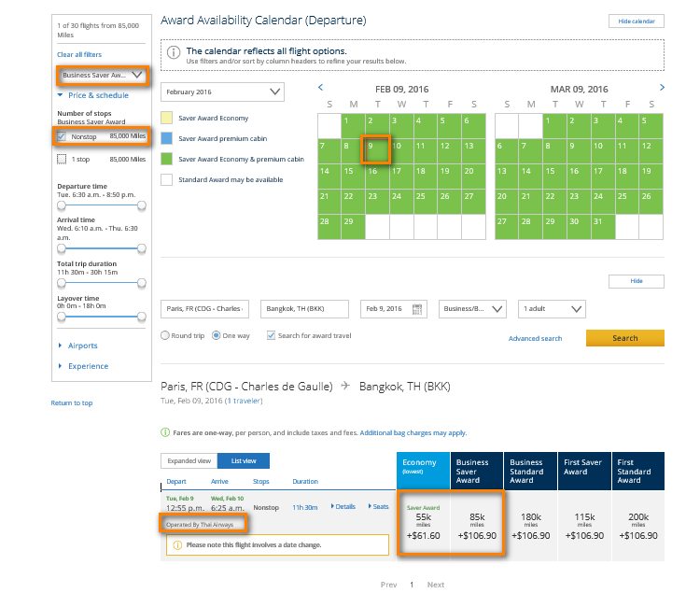This screenshot has height=607, width=700.
Task: Enable the 1 stop filter checkbox
Action: (x=62, y=160)
